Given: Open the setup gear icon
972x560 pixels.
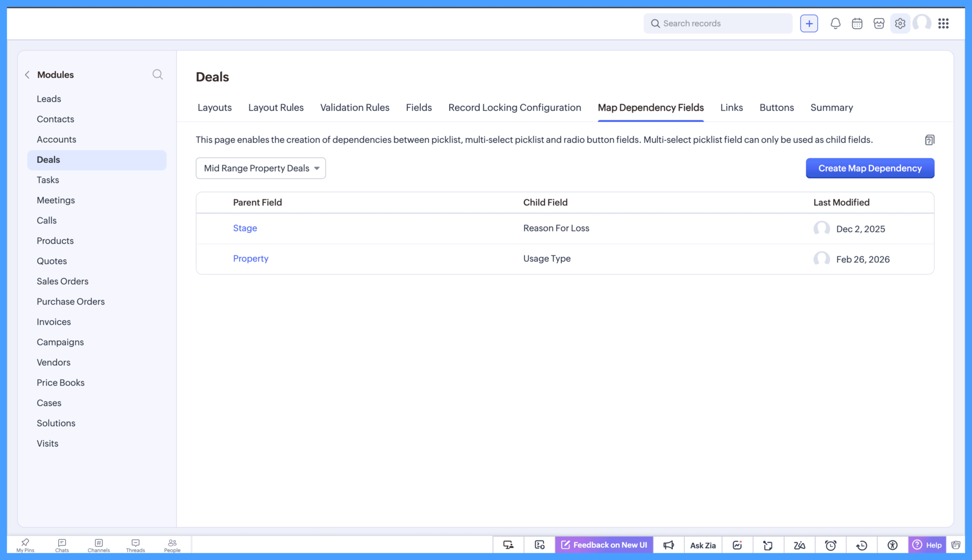Looking at the screenshot, I should point(900,24).
